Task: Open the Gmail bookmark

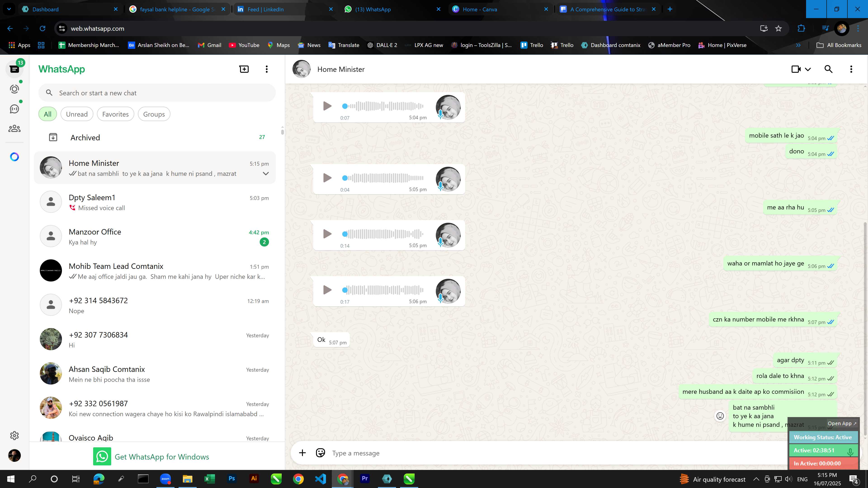Action: (x=210, y=45)
